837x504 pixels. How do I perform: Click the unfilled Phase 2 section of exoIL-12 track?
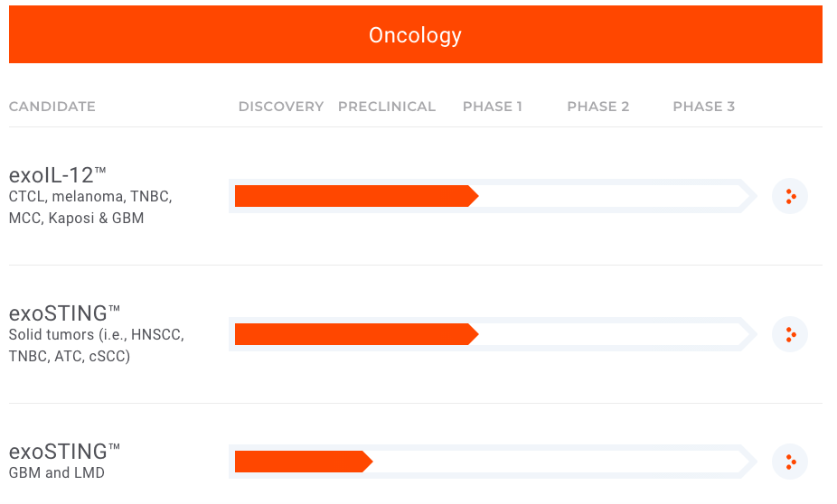pyautogui.click(x=598, y=196)
